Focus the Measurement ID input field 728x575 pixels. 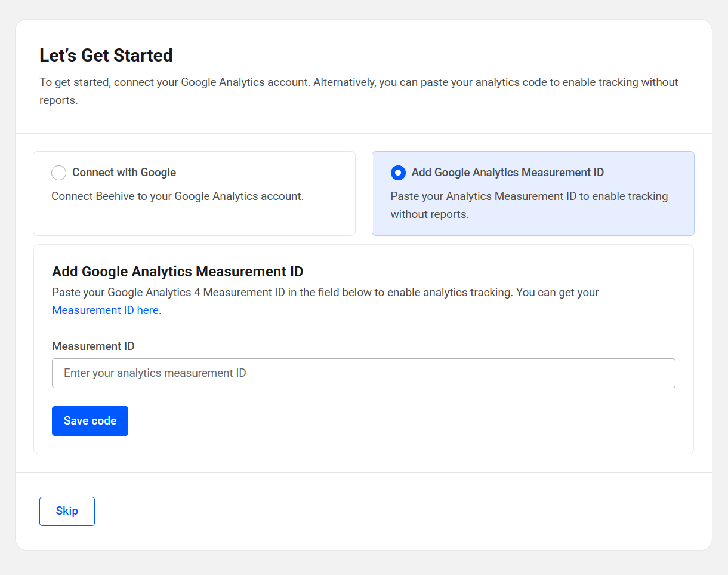click(363, 373)
